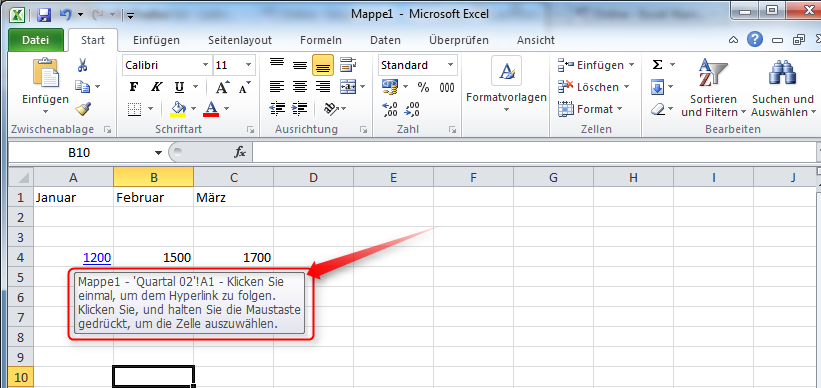Expand the Schriftart dialog launcher

pyautogui.click(x=251, y=129)
